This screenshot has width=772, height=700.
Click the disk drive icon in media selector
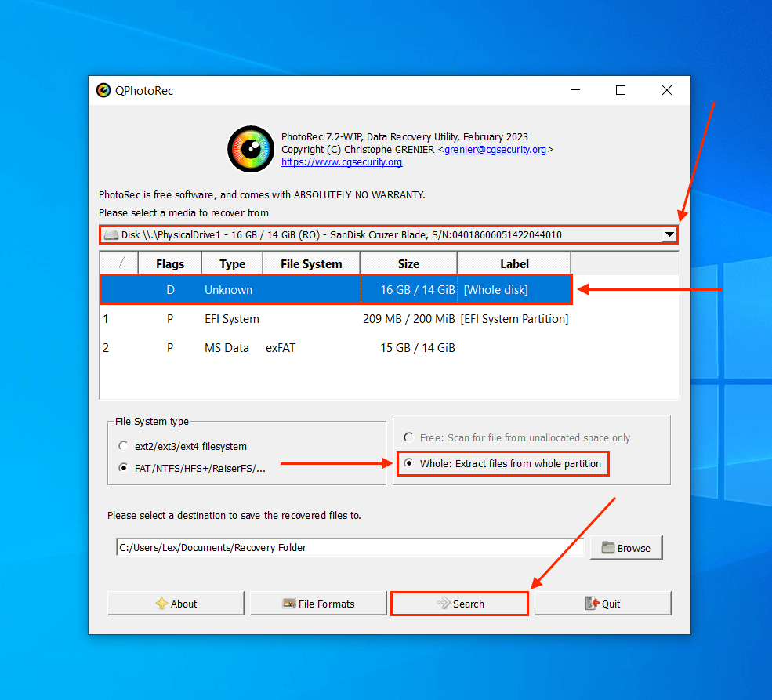click(x=111, y=235)
